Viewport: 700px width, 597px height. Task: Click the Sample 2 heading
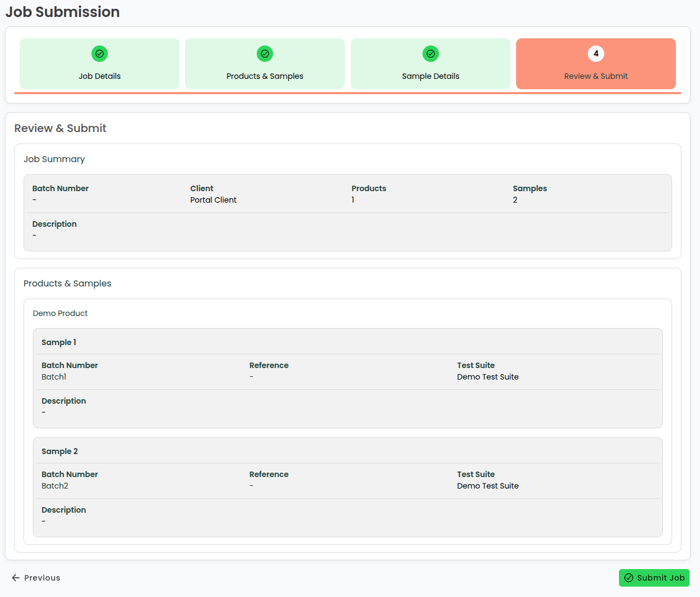pos(60,451)
